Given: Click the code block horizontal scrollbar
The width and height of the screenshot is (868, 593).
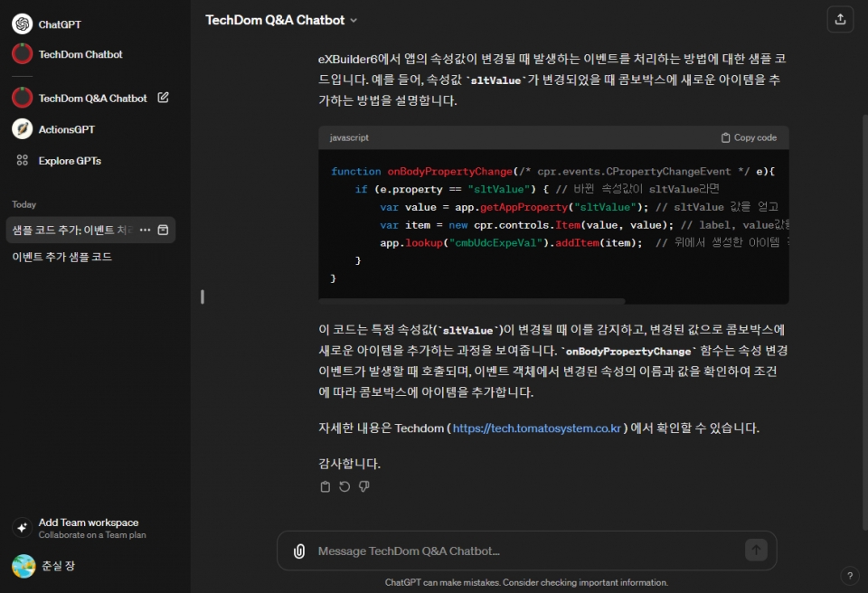Looking at the screenshot, I should 471,301.
